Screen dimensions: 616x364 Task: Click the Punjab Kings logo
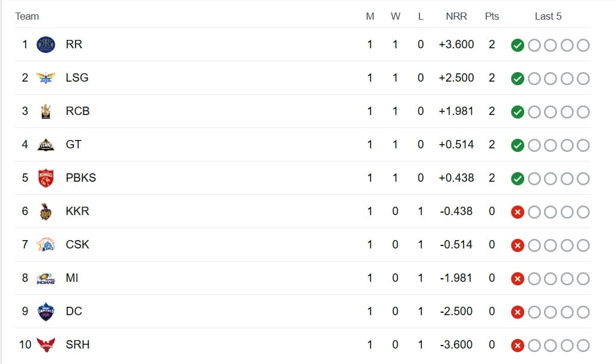(45, 178)
